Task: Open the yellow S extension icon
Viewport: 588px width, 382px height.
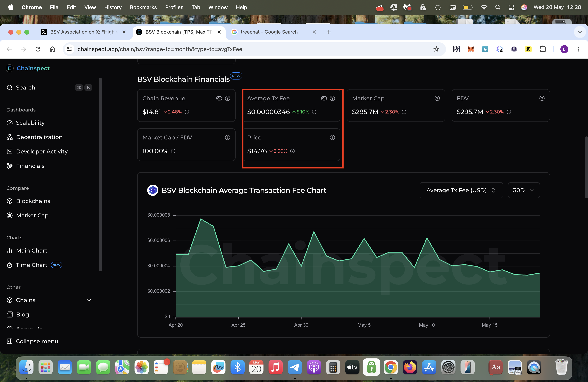Action: coord(528,49)
